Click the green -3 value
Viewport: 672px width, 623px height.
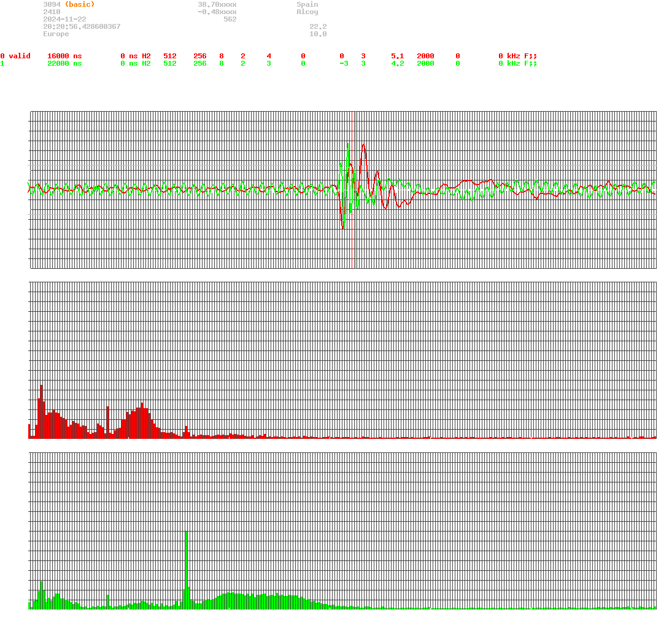[x=344, y=63]
